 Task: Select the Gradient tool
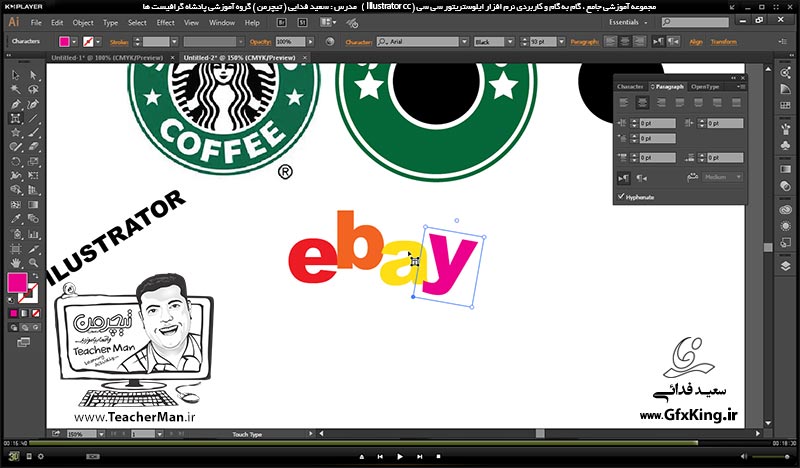click(x=33, y=205)
